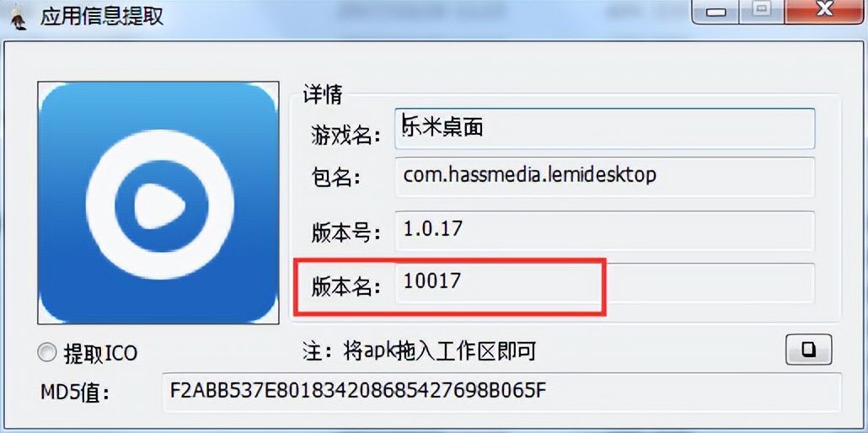Click the 包名: label
This screenshot has width=868, height=433.
tap(335, 179)
